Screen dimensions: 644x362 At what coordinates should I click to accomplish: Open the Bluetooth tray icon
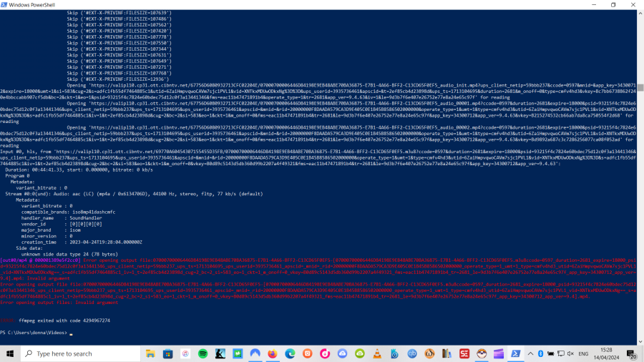pos(540,354)
